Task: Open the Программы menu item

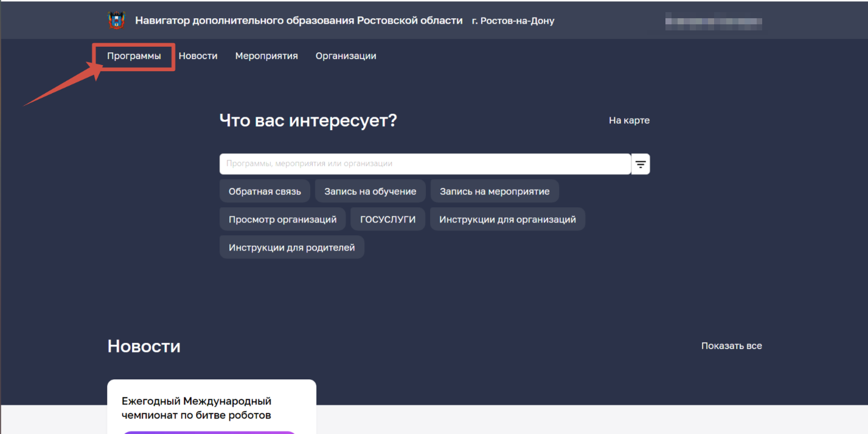Action: coord(134,56)
